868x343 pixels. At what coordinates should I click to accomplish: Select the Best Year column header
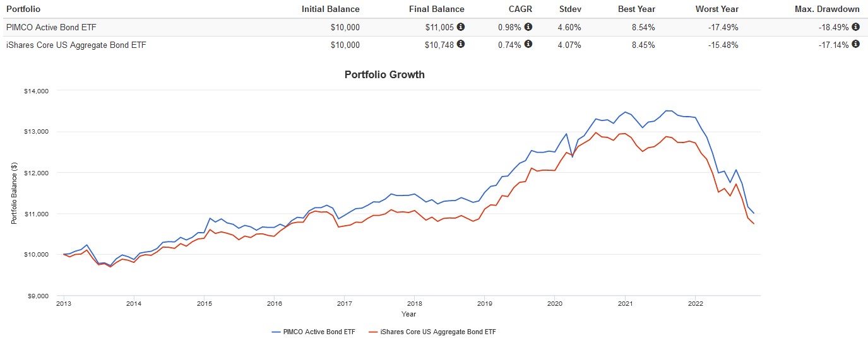coord(636,9)
